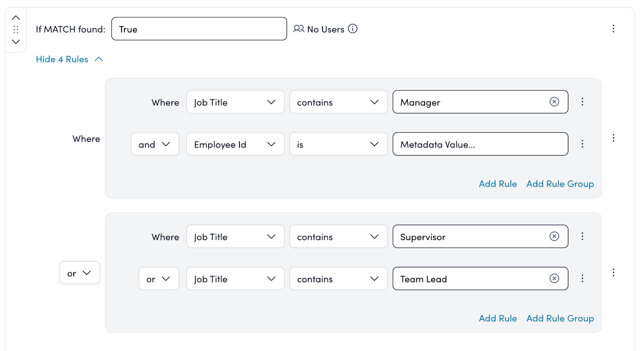
Task: Collapse rules with Hide 4 Rules
Action: tap(69, 60)
